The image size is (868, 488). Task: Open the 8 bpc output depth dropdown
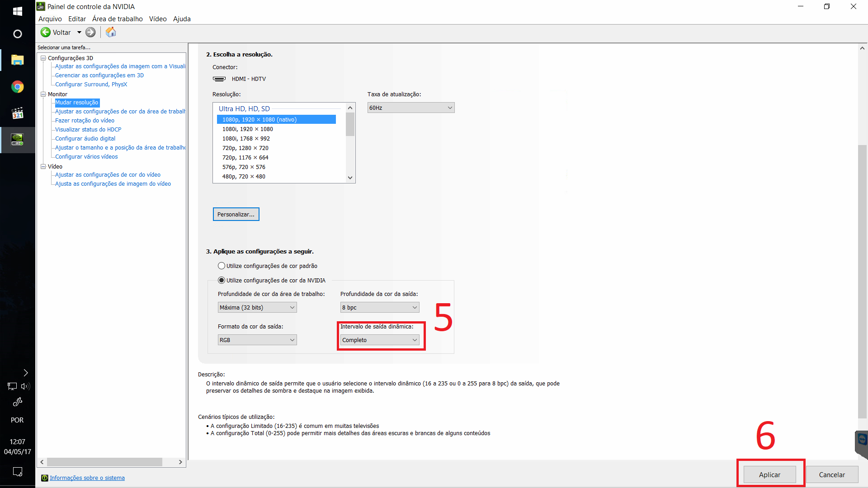point(380,307)
